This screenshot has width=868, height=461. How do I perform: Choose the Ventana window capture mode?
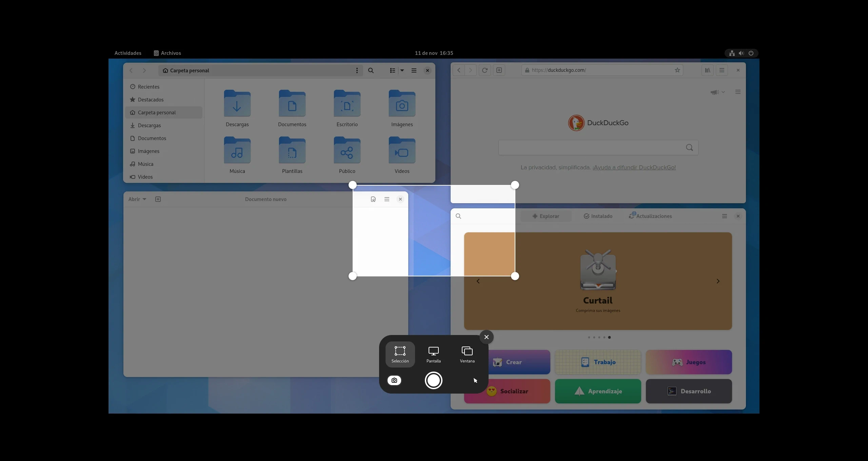(467, 354)
